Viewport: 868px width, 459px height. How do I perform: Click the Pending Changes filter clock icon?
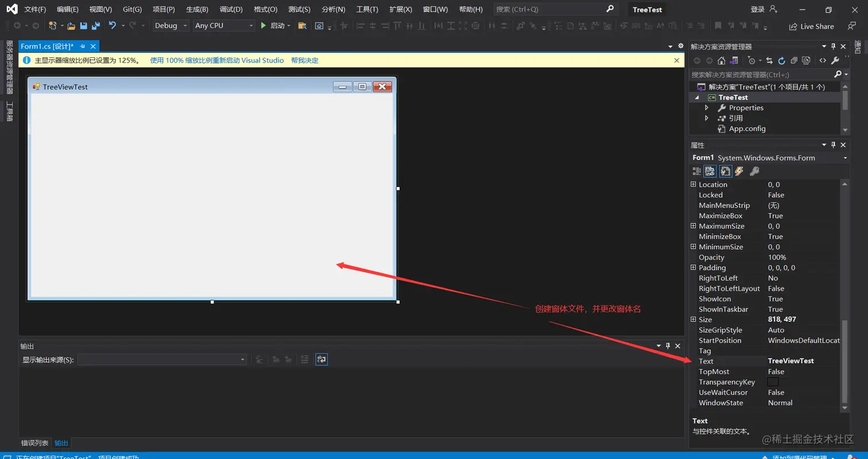[x=751, y=60]
